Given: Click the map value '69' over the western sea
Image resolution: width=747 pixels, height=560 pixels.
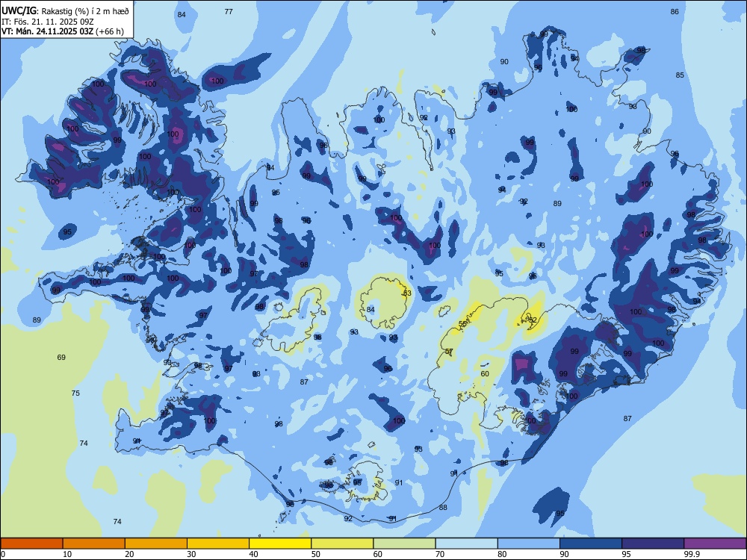Looking at the screenshot, I should pyautogui.click(x=61, y=357).
